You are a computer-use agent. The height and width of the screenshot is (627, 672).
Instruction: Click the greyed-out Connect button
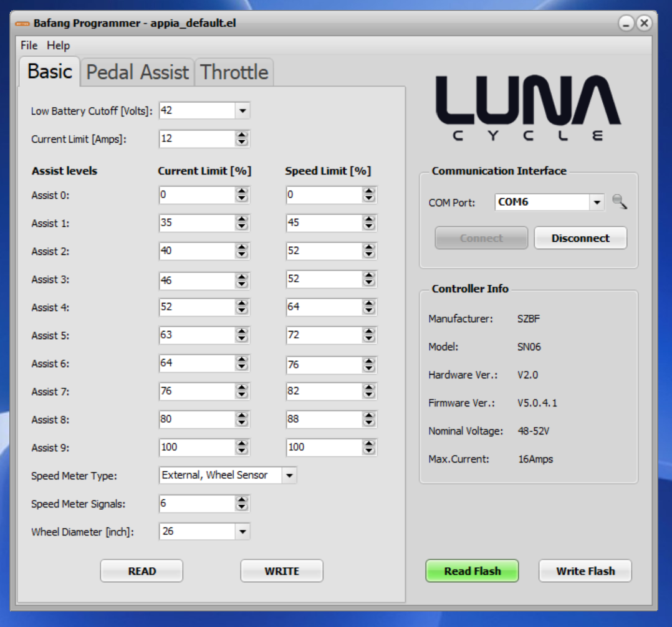coord(481,238)
